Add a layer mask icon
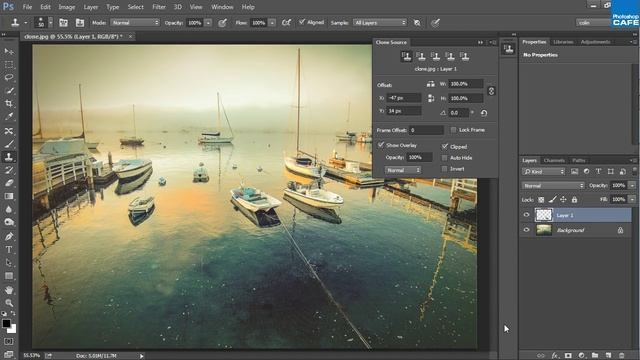 (568, 356)
